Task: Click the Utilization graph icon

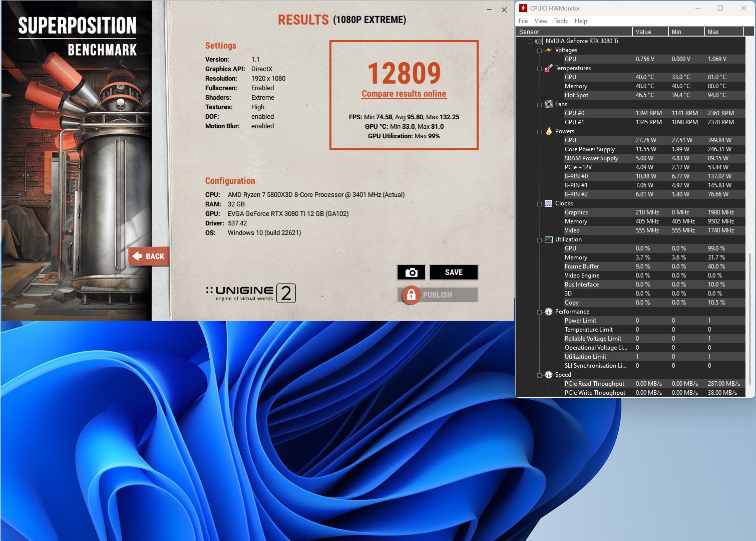Action: click(549, 239)
